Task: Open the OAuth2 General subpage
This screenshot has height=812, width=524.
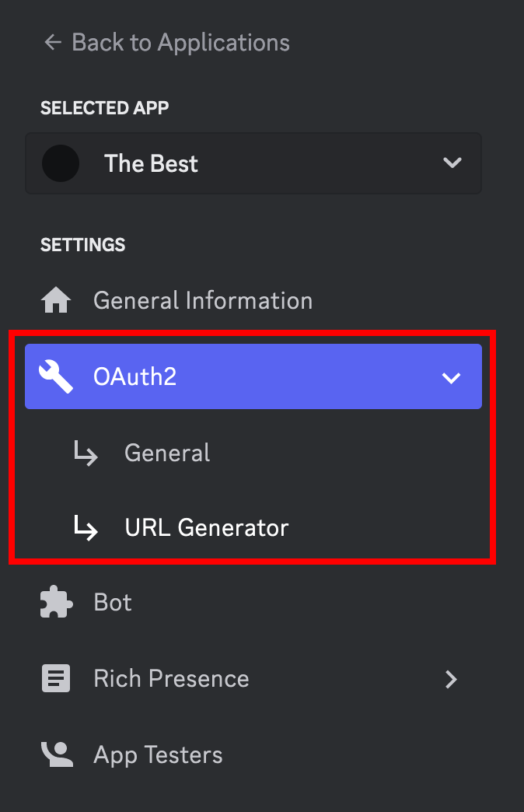Action: tap(166, 453)
